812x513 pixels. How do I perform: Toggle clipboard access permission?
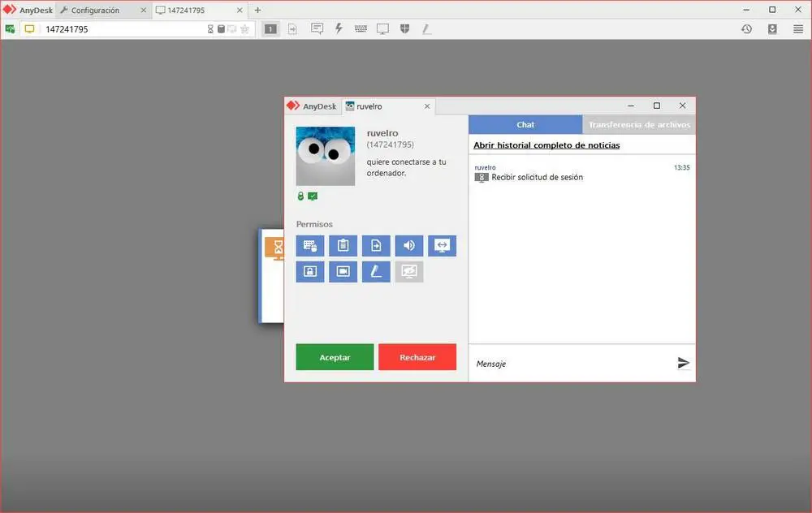[343, 246]
